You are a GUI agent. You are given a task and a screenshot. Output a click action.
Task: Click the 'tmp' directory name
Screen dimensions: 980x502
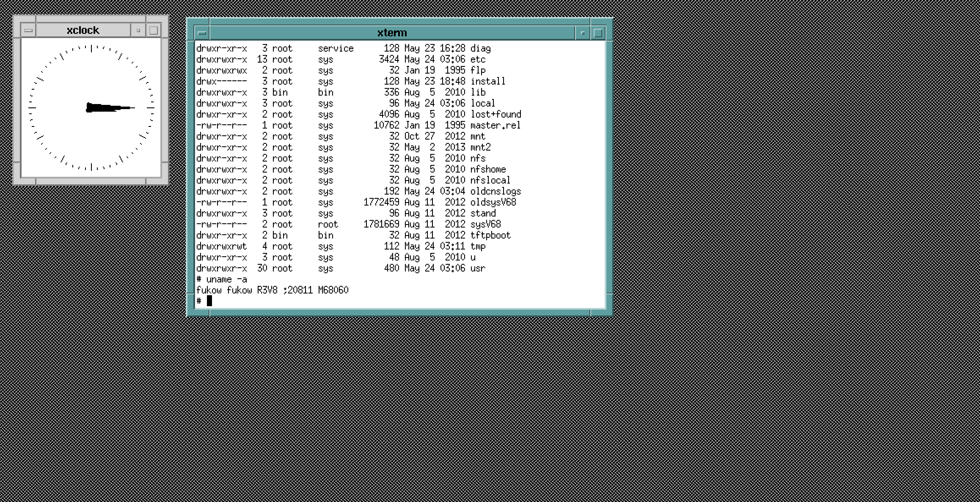(x=478, y=246)
